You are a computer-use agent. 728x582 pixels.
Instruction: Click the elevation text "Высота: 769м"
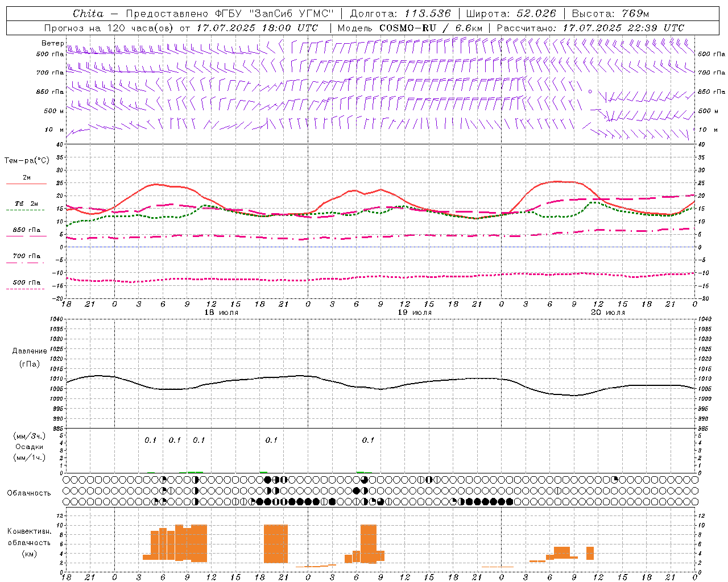[x=610, y=14]
